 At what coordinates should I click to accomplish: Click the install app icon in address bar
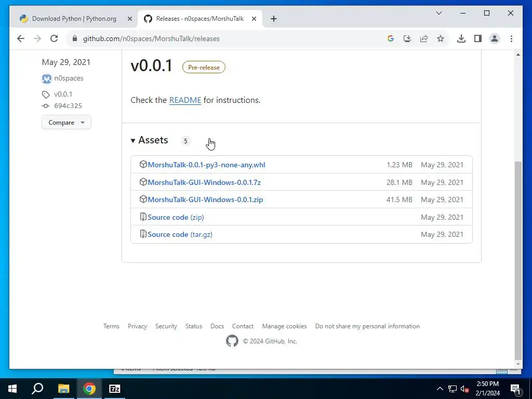(x=407, y=38)
